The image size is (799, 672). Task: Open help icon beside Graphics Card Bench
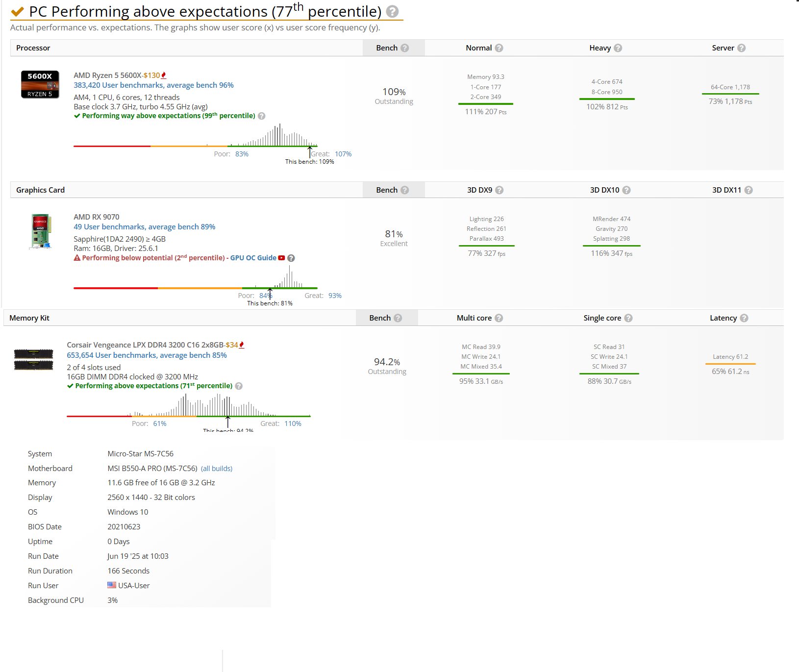404,190
